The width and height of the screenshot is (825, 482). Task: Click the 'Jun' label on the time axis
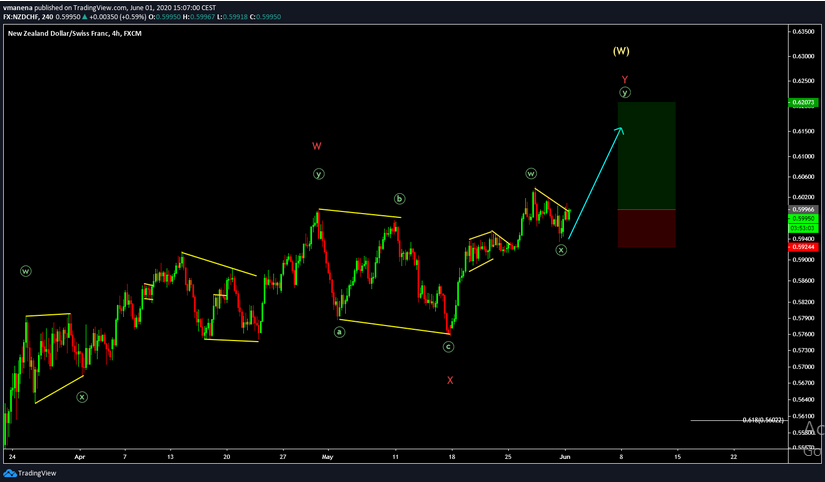565,457
